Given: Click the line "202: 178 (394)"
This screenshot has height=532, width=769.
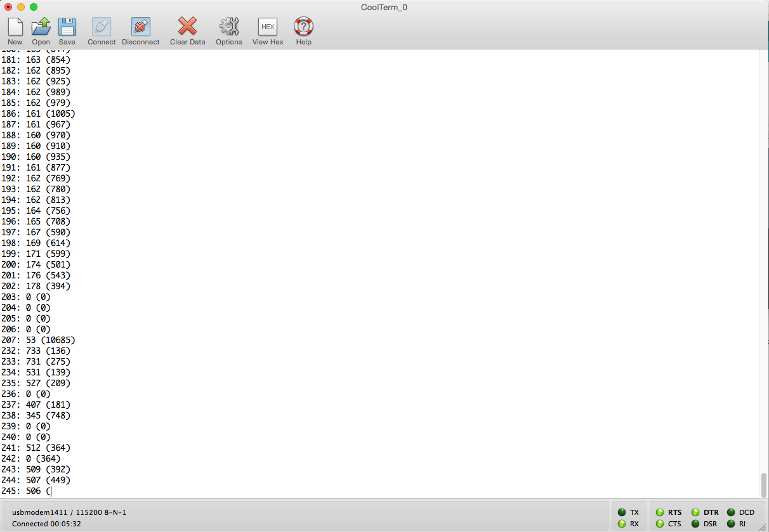Looking at the screenshot, I should 36,286.
